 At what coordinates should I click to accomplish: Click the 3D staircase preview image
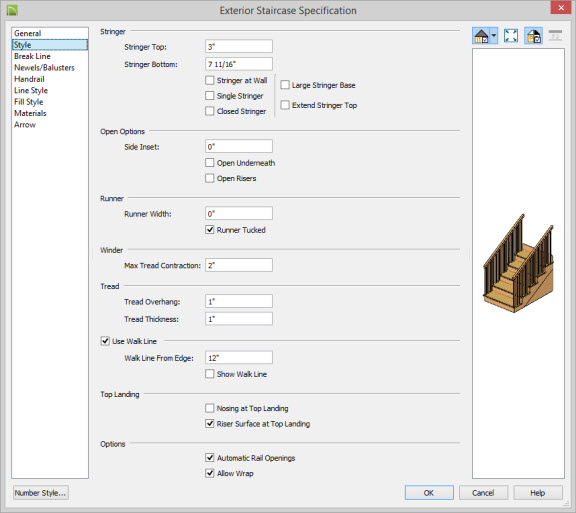(518, 263)
